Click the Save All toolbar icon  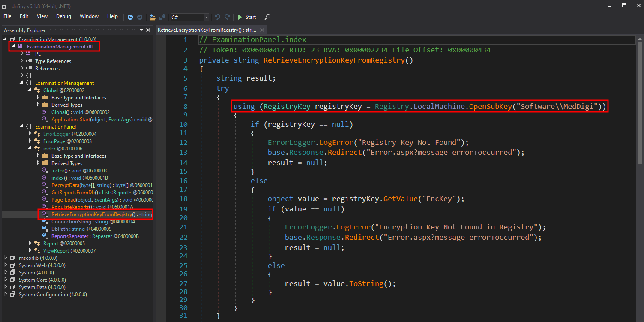click(x=162, y=17)
